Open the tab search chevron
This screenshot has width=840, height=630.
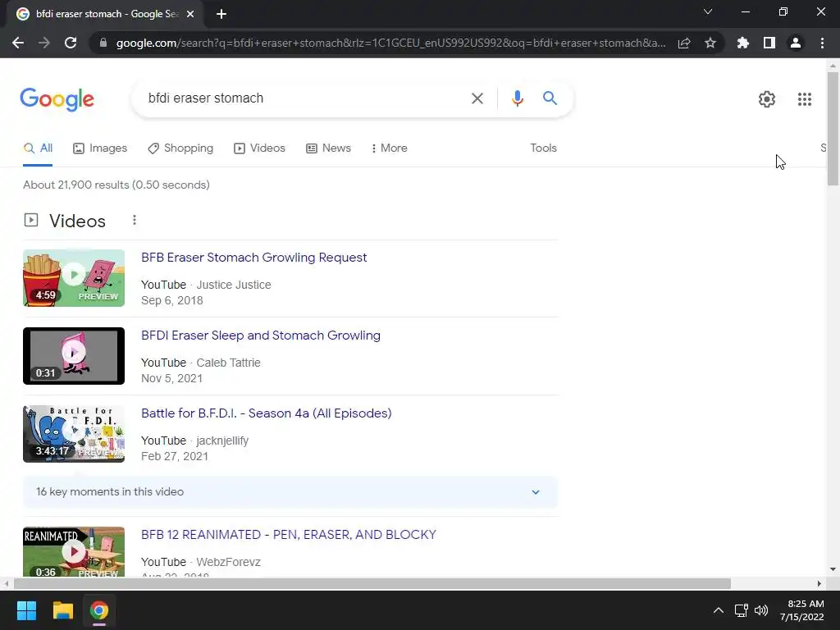pos(708,11)
